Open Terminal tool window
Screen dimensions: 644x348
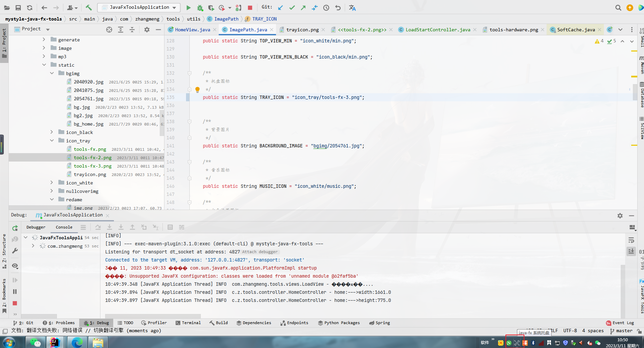(188, 323)
